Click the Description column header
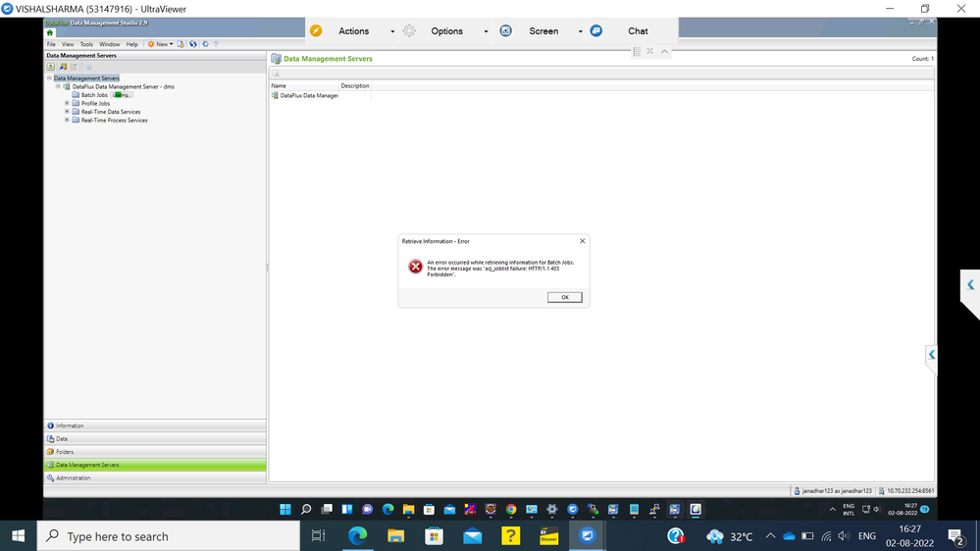The width and height of the screenshot is (980, 551). click(x=355, y=85)
